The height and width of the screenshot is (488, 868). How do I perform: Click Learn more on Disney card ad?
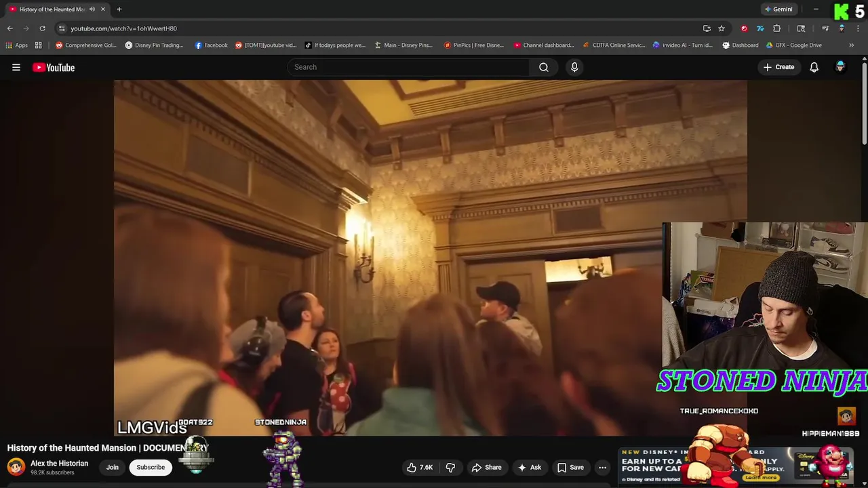(x=760, y=477)
